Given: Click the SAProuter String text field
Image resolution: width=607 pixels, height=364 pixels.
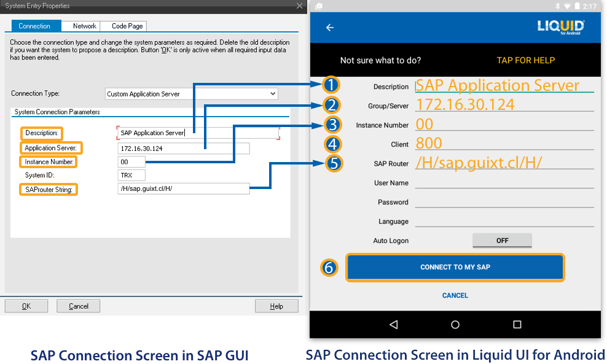Looking at the screenshot, I should click(x=183, y=189).
